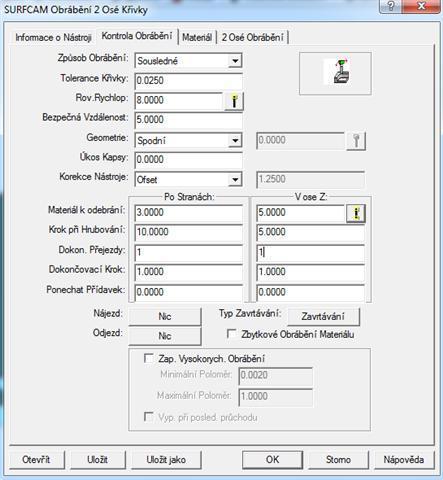Open the Způsob Obrábění dropdown
Viewport: 443px width, 480px height.
point(235,61)
